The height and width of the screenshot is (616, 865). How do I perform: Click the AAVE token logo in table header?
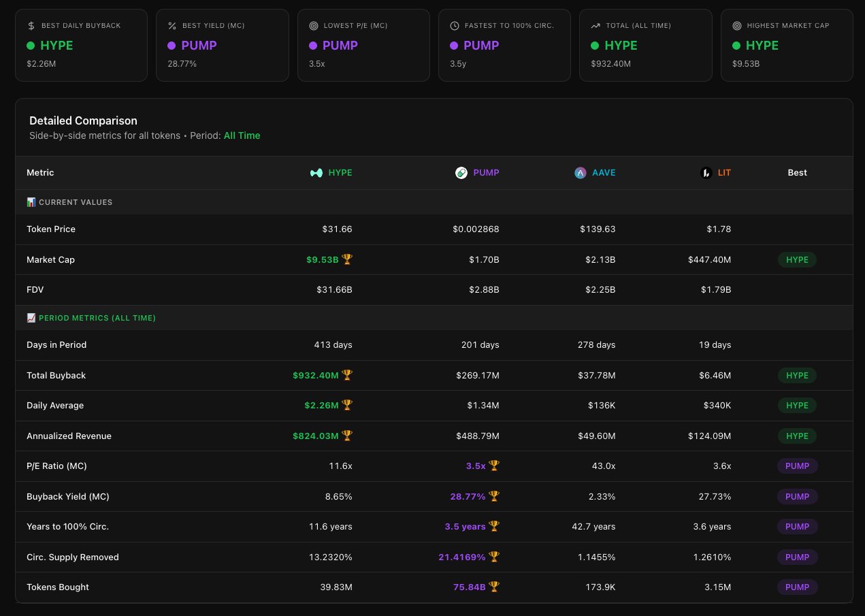pyautogui.click(x=581, y=173)
